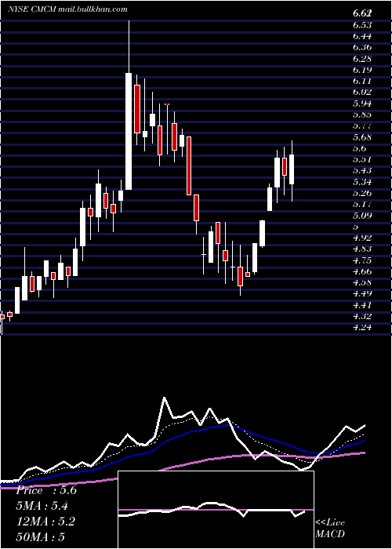Viewport: 392px width, 549px height.
Task: Click the 5.26 price axis value
Action: (362, 193)
